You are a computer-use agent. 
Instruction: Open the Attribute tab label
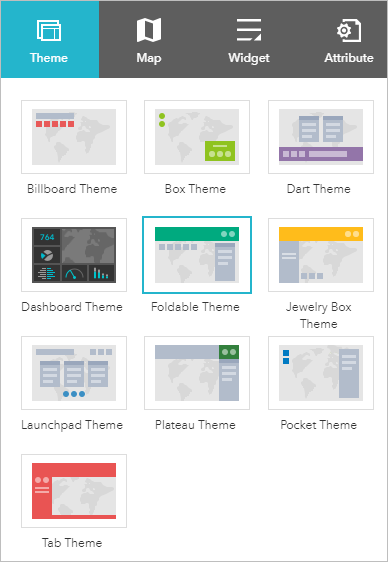coord(349,58)
